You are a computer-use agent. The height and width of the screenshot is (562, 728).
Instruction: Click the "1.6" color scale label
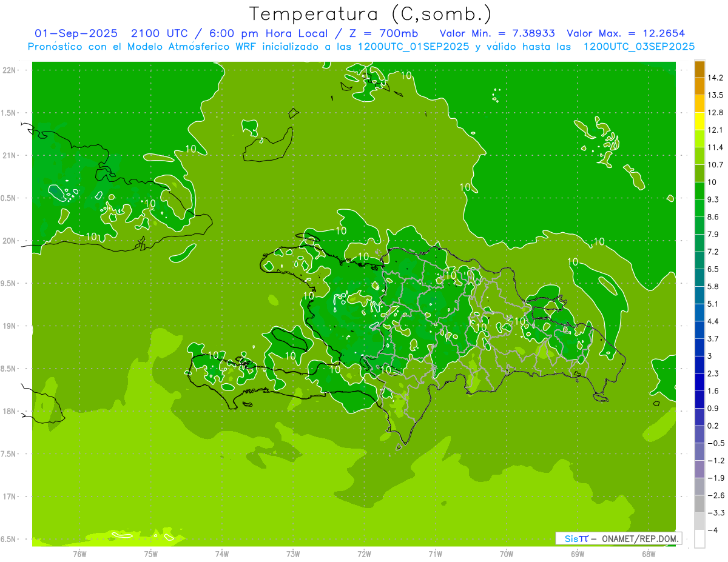pos(714,391)
